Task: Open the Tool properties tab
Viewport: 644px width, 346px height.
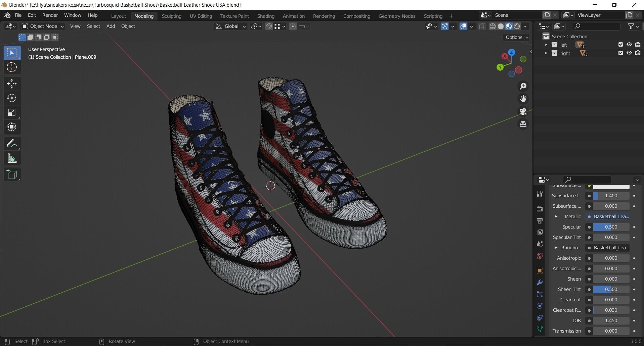Action: point(540,194)
